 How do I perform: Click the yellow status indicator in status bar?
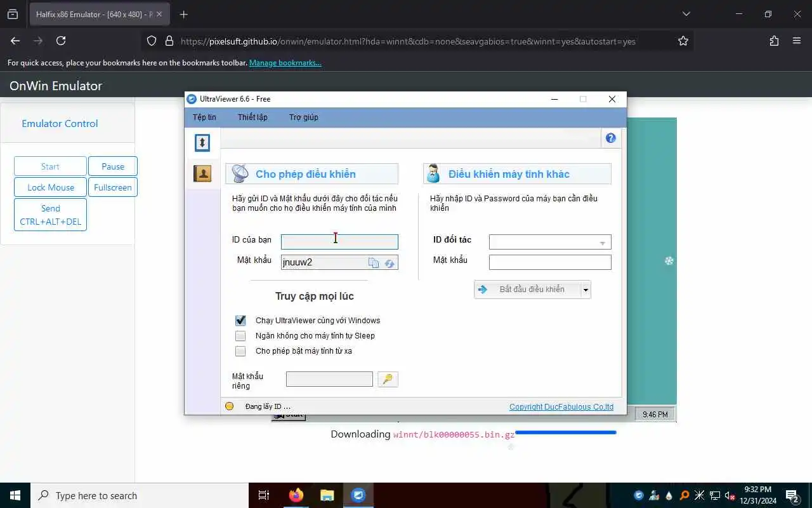pyautogui.click(x=230, y=406)
